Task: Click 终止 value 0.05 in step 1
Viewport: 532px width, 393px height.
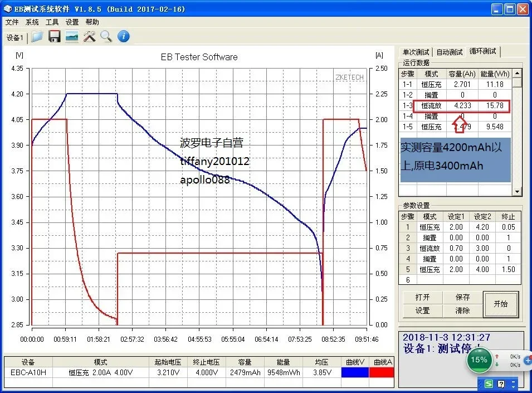Action: [508, 227]
